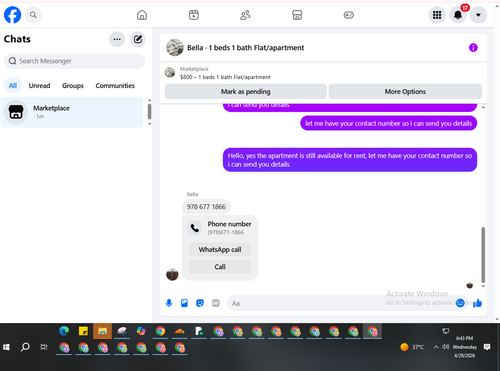The image size is (500, 371).
Task: Open Microsoft Edge from taskbar
Action: pos(64,331)
